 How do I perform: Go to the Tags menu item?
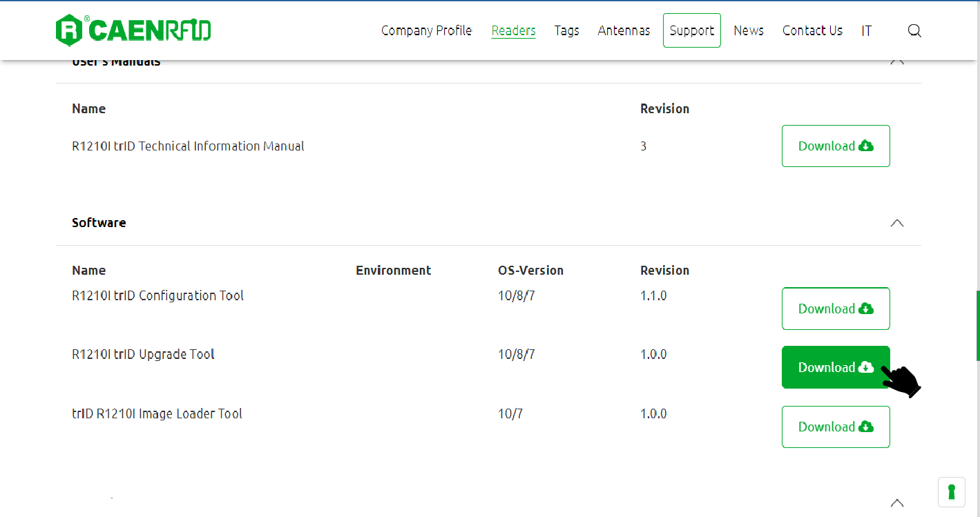pyautogui.click(x=566, y=30)
